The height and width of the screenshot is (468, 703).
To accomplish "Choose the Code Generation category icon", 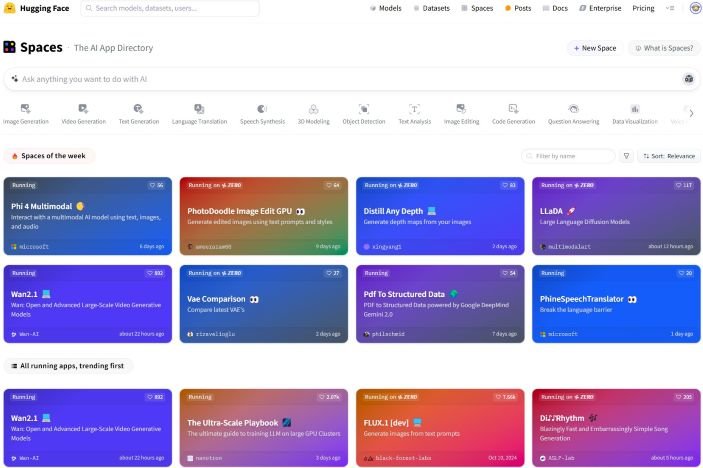I will pos(513,108).
